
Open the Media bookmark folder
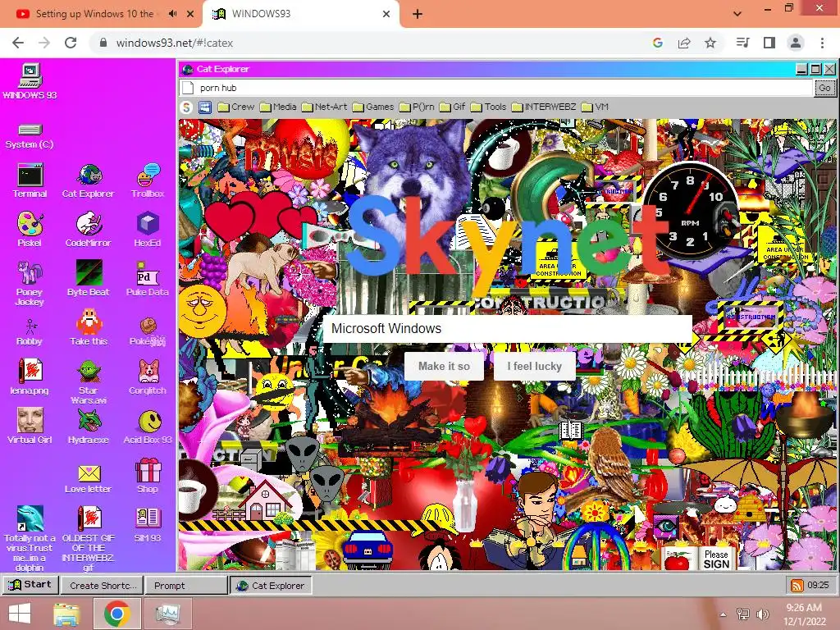pyautogui.click(x=278, y=107)
